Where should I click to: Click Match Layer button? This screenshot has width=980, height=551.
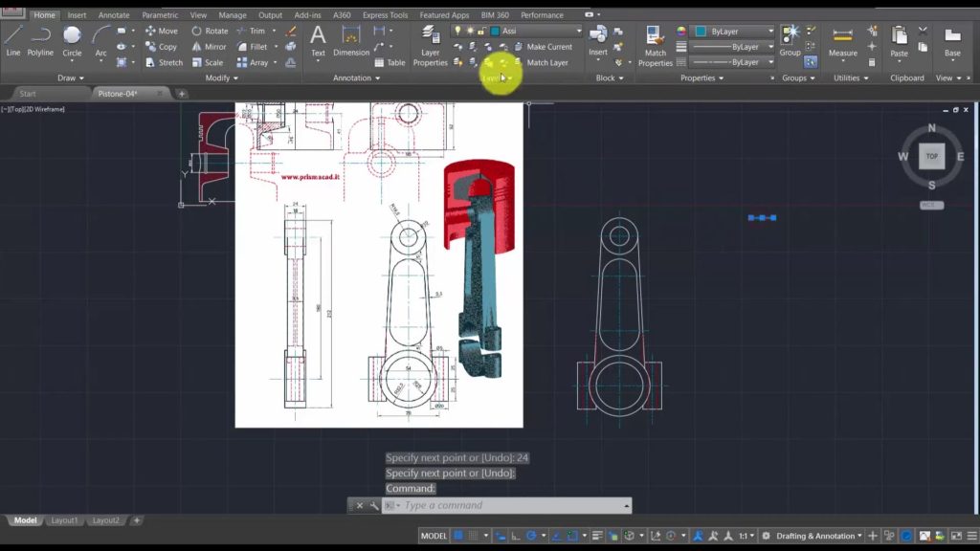point(542,62)
